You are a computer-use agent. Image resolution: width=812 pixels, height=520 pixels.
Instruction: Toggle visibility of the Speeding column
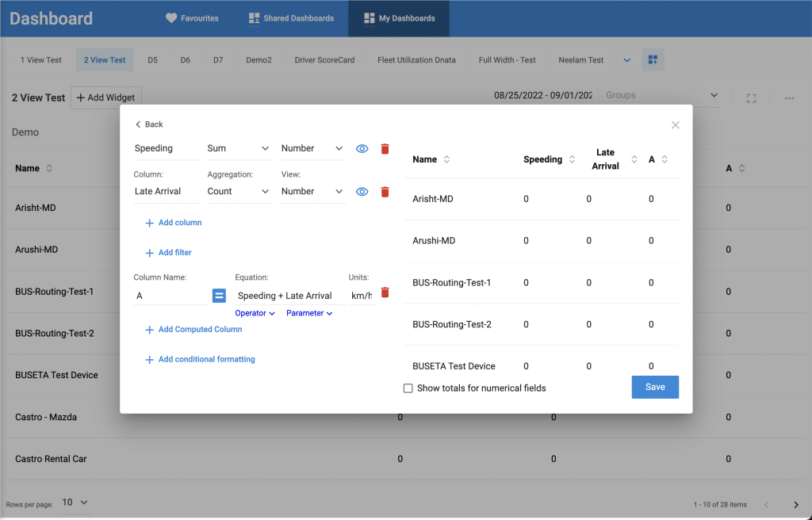click(362, 148)
